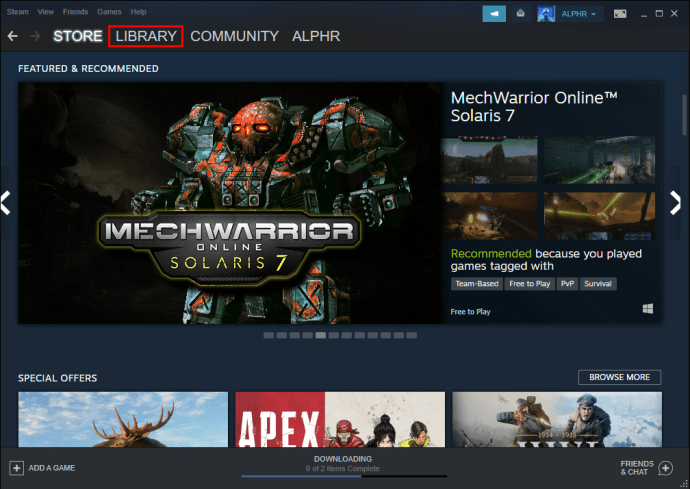The image size is (690, 489).
Task: Click the MechWarrior main banner image
Action: click(231, 203)
